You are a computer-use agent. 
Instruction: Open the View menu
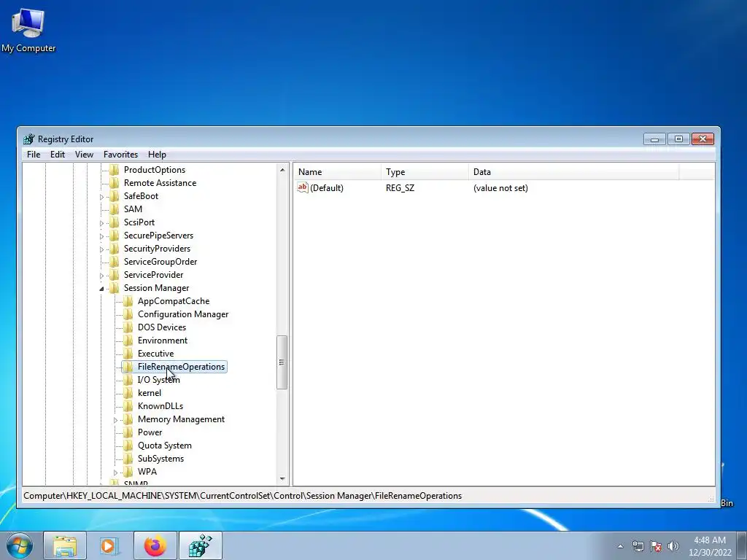(x=84, y=155)
